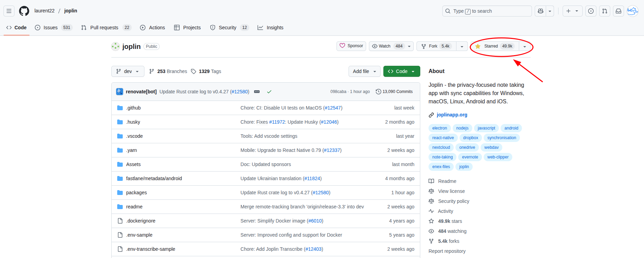Click the eye icon beside 484 watching
Screen dimensions: 644x258
431,231
